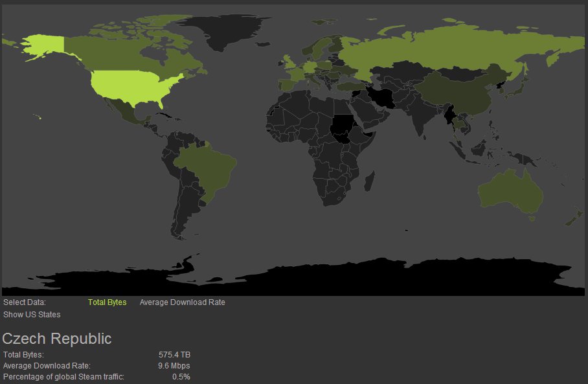Select India on the world map
Image resolution: width=588 pixels, height=384 pixels.
(422, 113)
